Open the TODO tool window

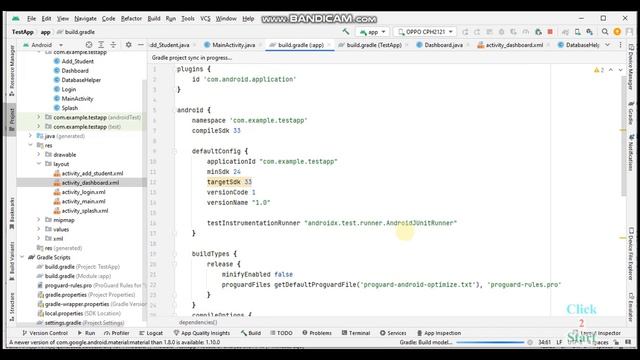pos(281,333)
